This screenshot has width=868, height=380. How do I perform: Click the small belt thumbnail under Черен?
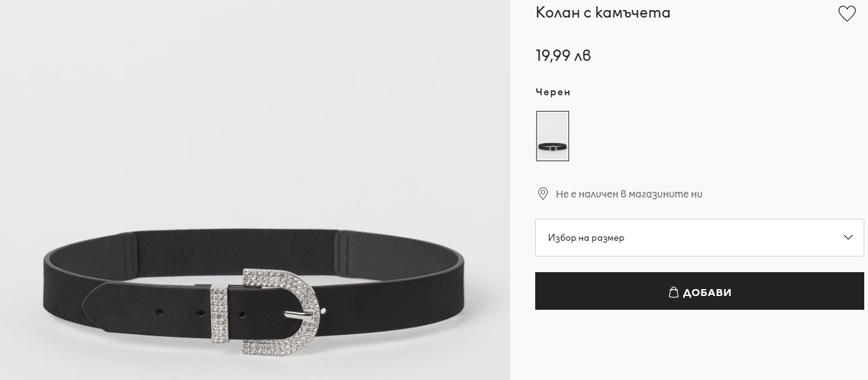click(x=553, y=136)
